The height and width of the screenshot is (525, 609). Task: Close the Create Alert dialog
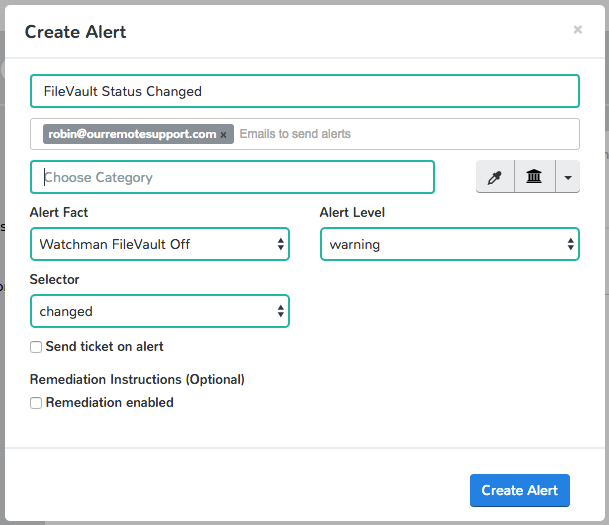[578, 30]
